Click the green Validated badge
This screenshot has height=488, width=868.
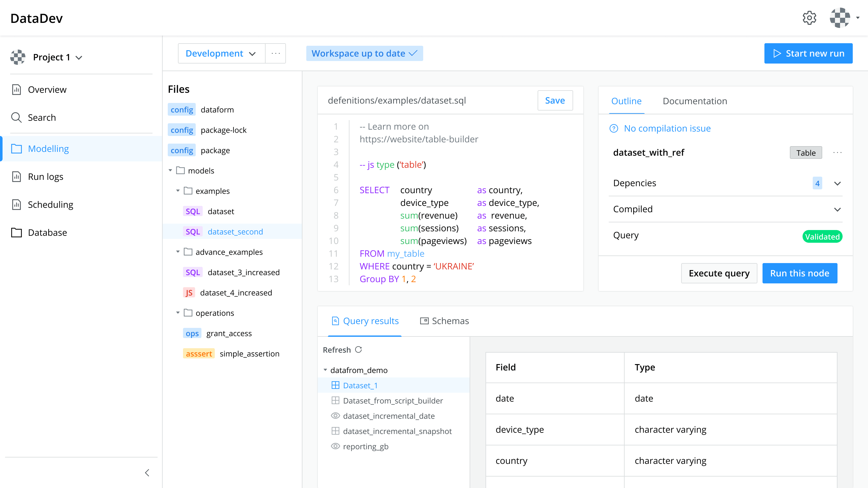coord(822,237)
